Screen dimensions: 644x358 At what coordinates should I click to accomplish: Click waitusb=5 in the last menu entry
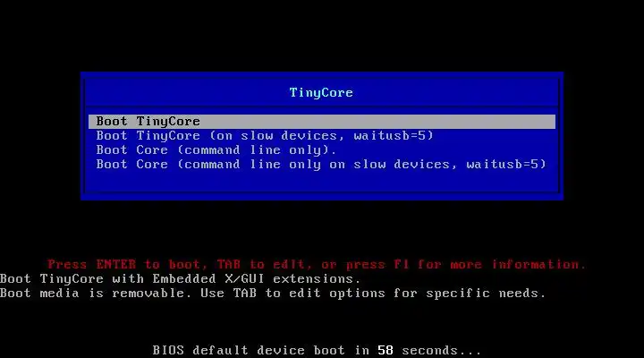pos(506,165)
